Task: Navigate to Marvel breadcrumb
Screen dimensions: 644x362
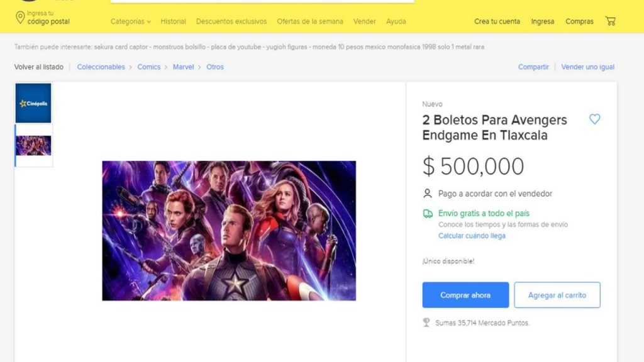Action: [183, 67]
